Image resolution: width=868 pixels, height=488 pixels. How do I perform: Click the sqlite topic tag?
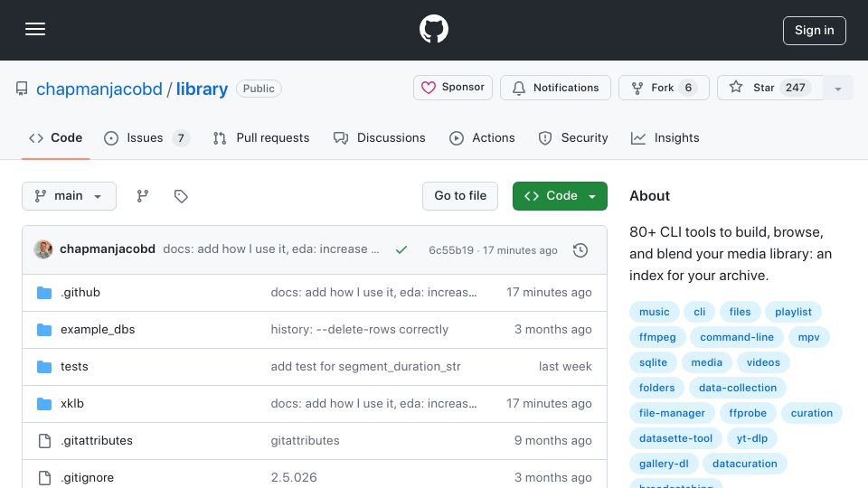pos(653,362)
